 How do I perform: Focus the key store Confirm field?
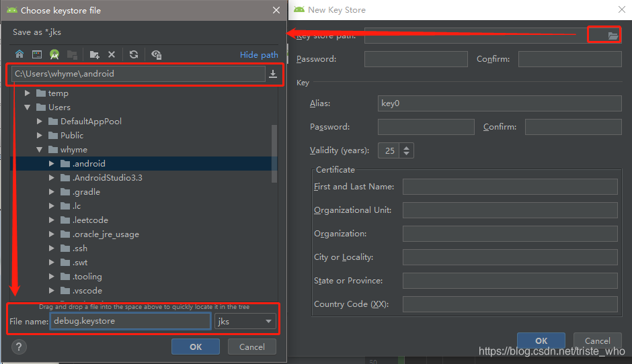click(570, 59)
